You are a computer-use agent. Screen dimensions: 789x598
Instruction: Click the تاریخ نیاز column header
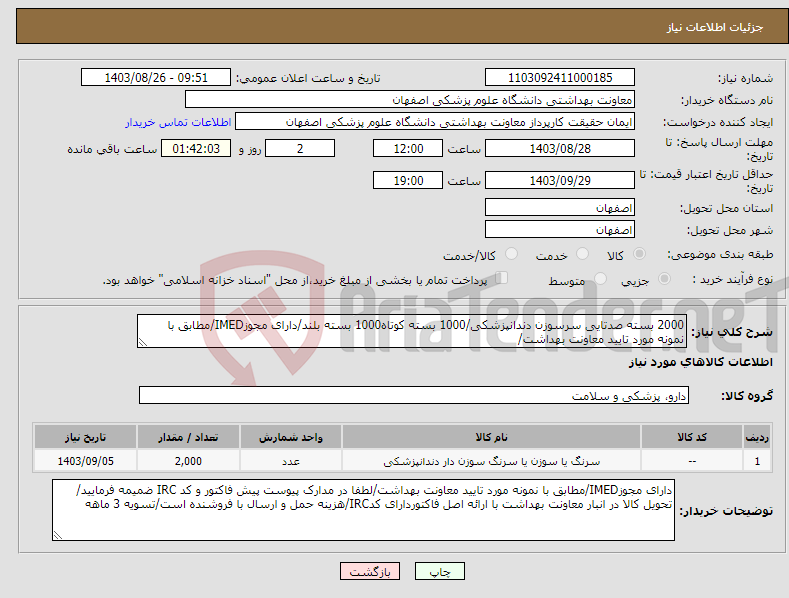click(x=86, y=437)
